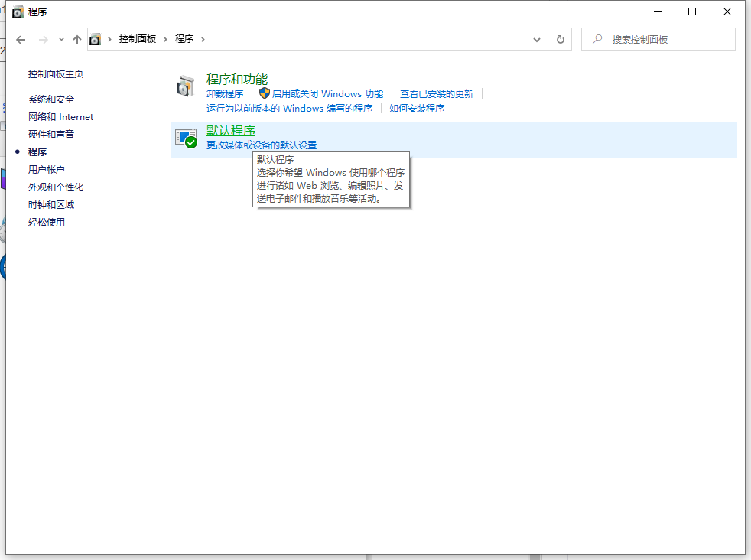Open 系统和安全 in the sidebar
The image size is (751, 560).
click(x=51, y=99)
